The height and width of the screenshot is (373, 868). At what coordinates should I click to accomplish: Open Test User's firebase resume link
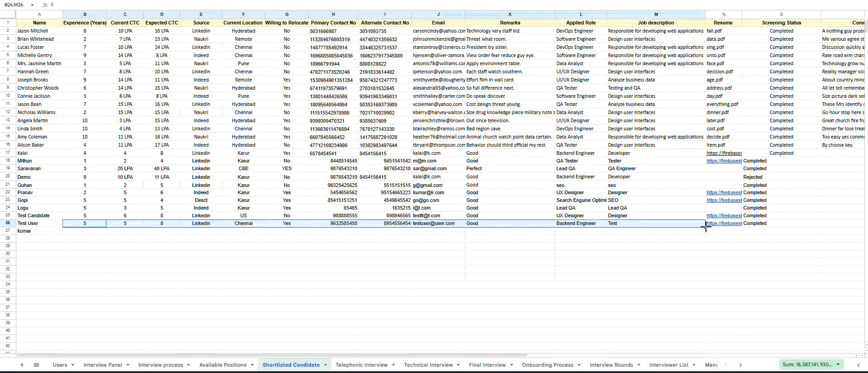(x=724, y=223)
